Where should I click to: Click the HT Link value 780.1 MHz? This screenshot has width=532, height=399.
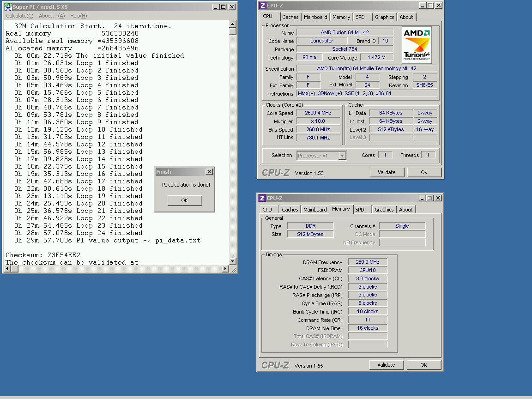(318, 138)
